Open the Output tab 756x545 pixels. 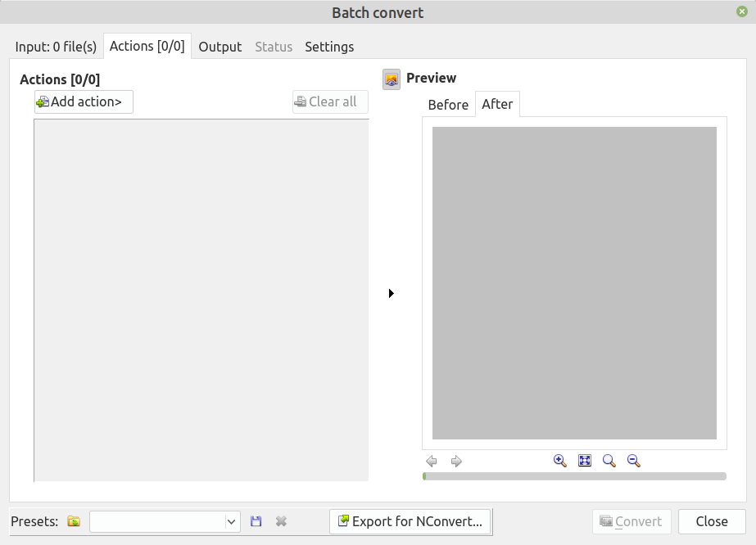coord(220,47)
